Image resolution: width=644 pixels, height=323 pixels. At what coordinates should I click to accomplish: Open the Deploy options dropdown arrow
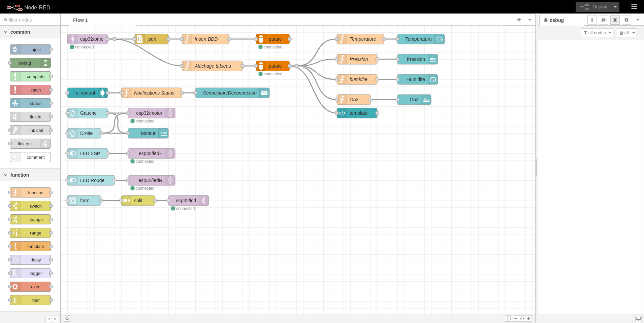coord(615,7)
